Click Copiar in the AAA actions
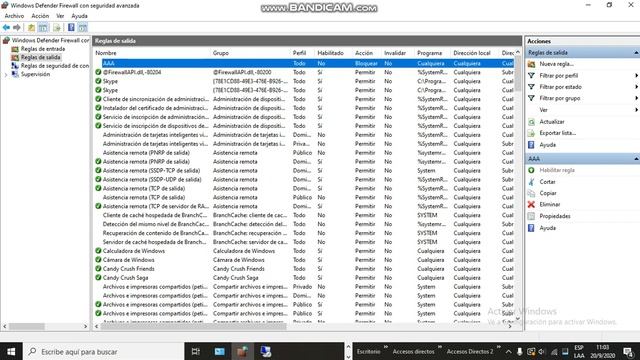The width and height of the screenshot is (640, 360). (x=548, y=193)
